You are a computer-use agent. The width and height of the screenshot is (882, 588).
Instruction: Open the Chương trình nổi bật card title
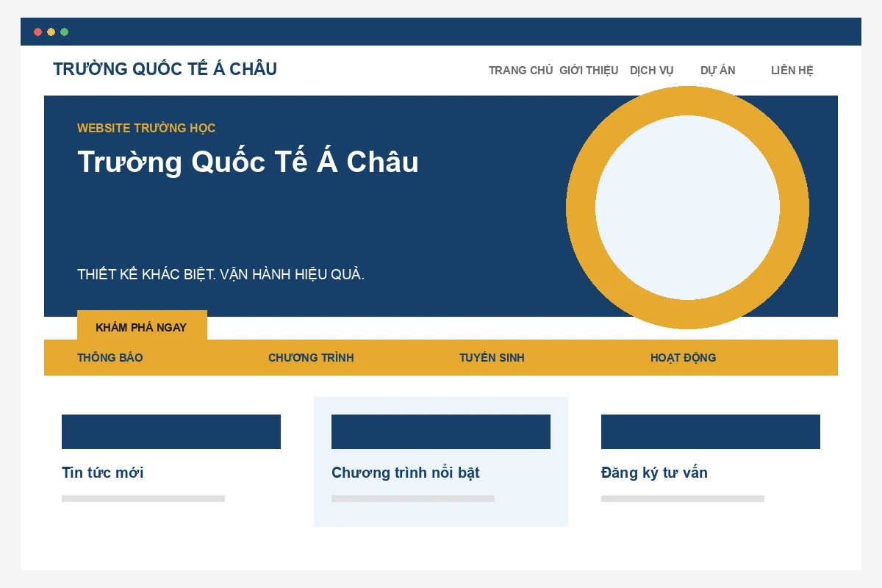(406, 473)
